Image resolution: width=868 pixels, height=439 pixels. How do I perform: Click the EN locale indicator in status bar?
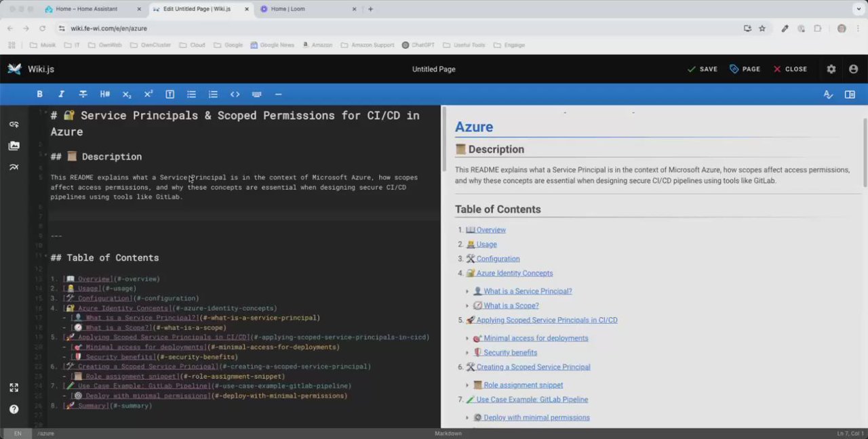point(18,434)
